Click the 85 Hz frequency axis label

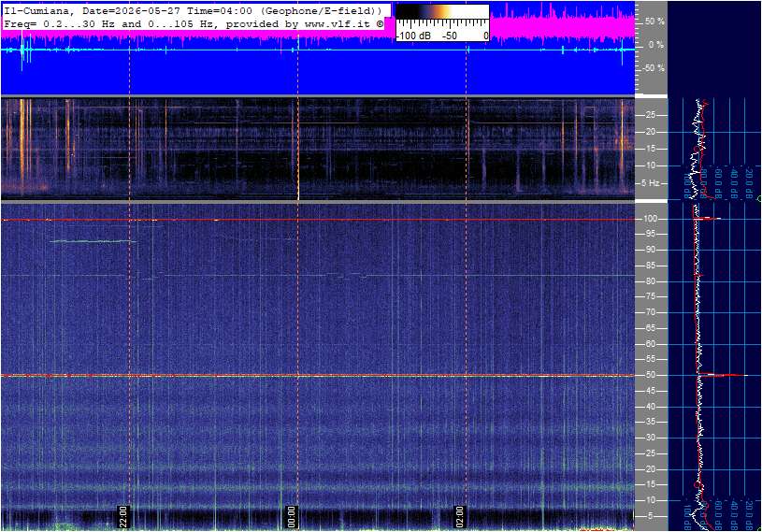click(650, 266)
